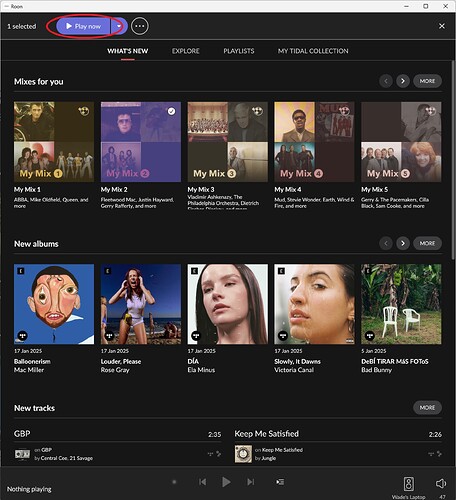Open the play queue icon
The width and height of the screenshot is (456, 500).
tap(280, 482)
